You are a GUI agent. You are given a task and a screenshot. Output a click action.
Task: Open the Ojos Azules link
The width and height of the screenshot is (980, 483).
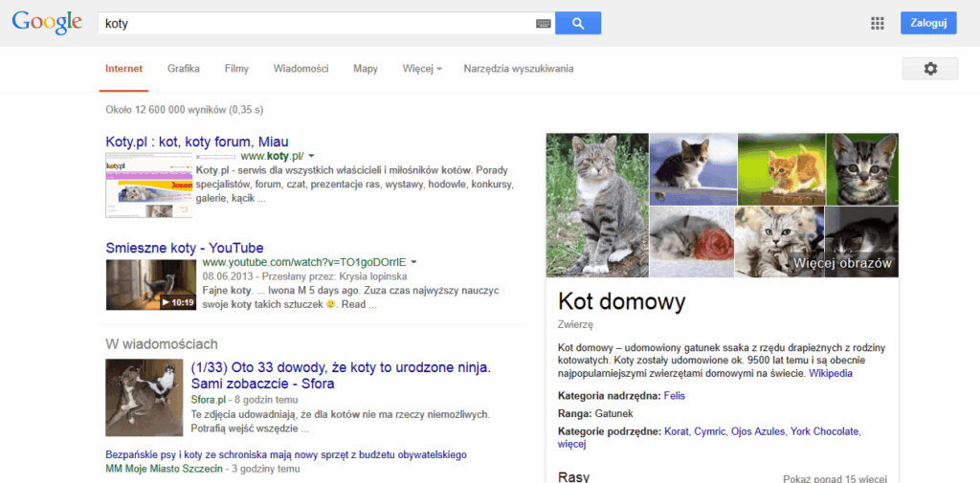756,431
